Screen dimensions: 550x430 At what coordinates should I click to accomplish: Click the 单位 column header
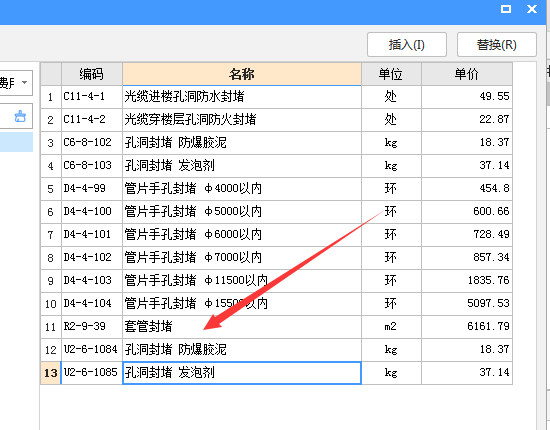coord(391,74)
